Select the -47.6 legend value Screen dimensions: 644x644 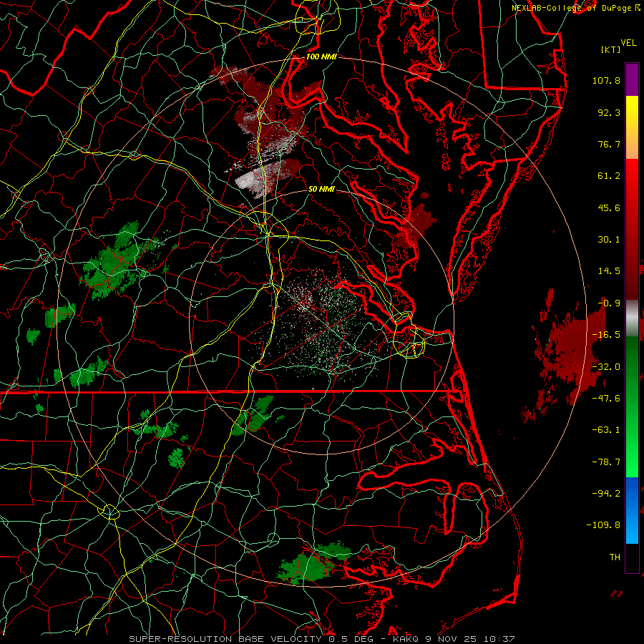pyautogui.click(x=606, y=399)
